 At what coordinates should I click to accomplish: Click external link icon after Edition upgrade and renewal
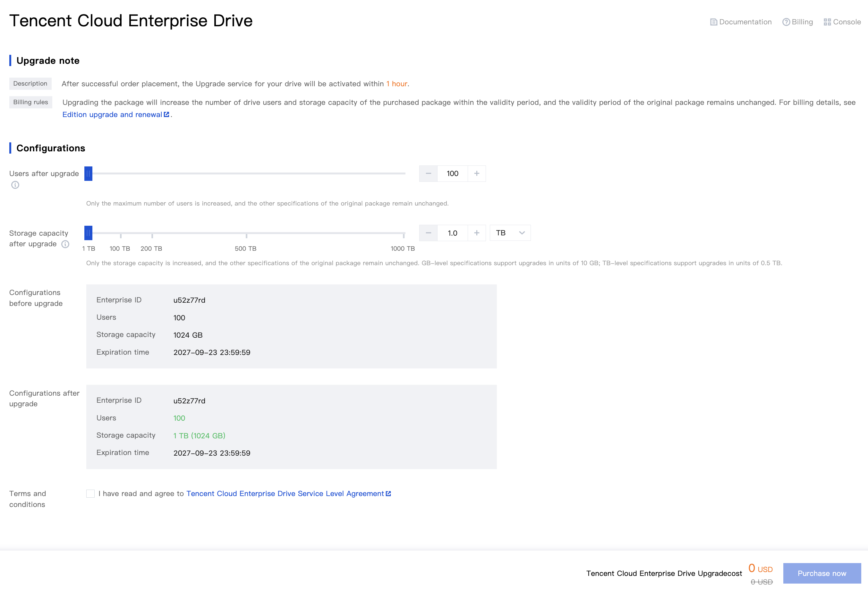click(166, 115)
